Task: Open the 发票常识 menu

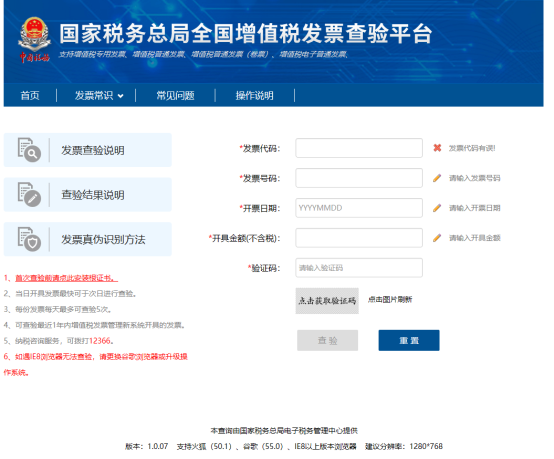Action: point(94,95)
